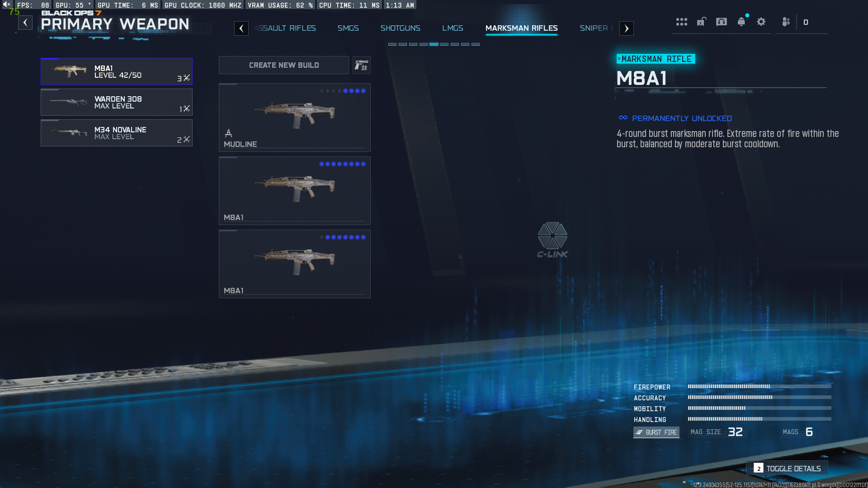Click the Black Ops 7 logo
Viewport: 868px width, 488px height.
[71, 13]
